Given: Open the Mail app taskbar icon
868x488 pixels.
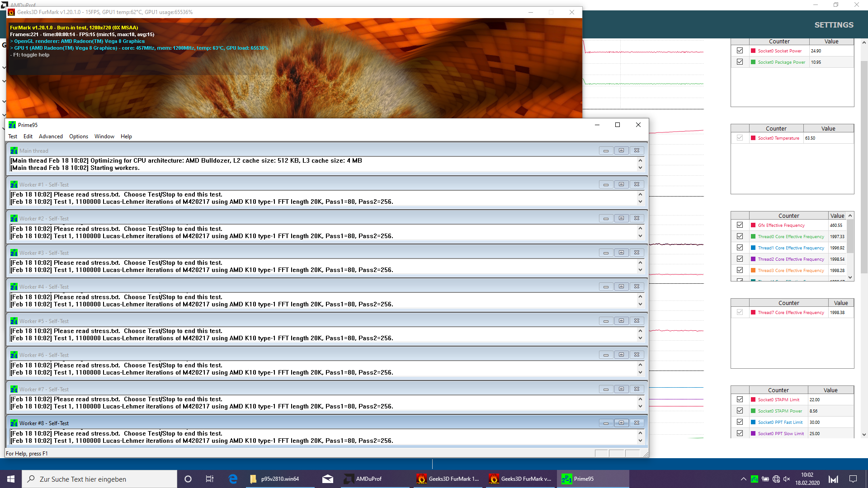Looking at the screenshot, I should [x=328, y=479].
